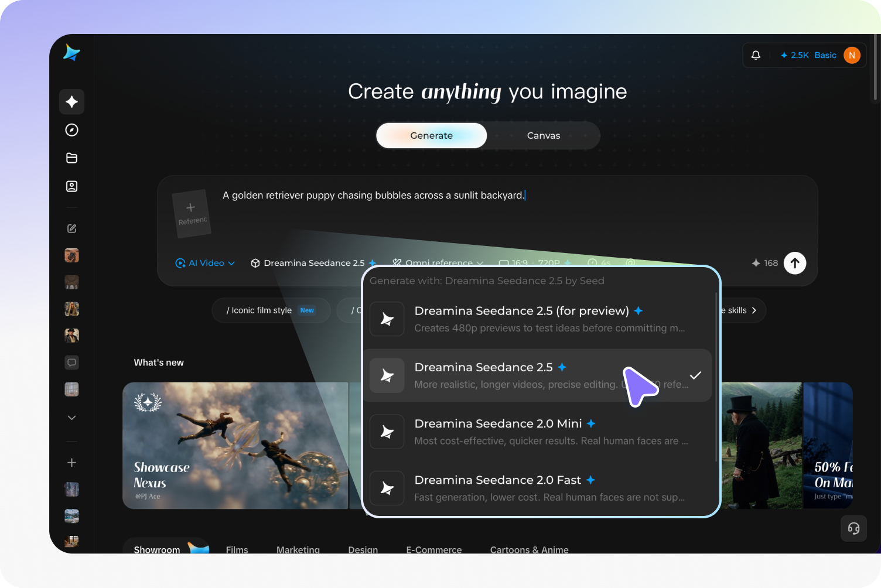Image resolution: width=881 pixels, height=588 pixels.
Task: Switch to the Canvas tab
Action: [544, 135]
